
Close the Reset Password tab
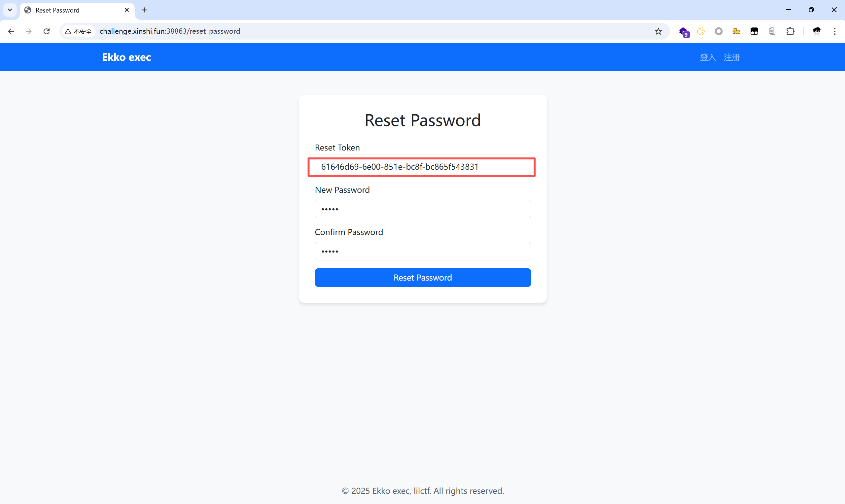[x=127, y=10]
